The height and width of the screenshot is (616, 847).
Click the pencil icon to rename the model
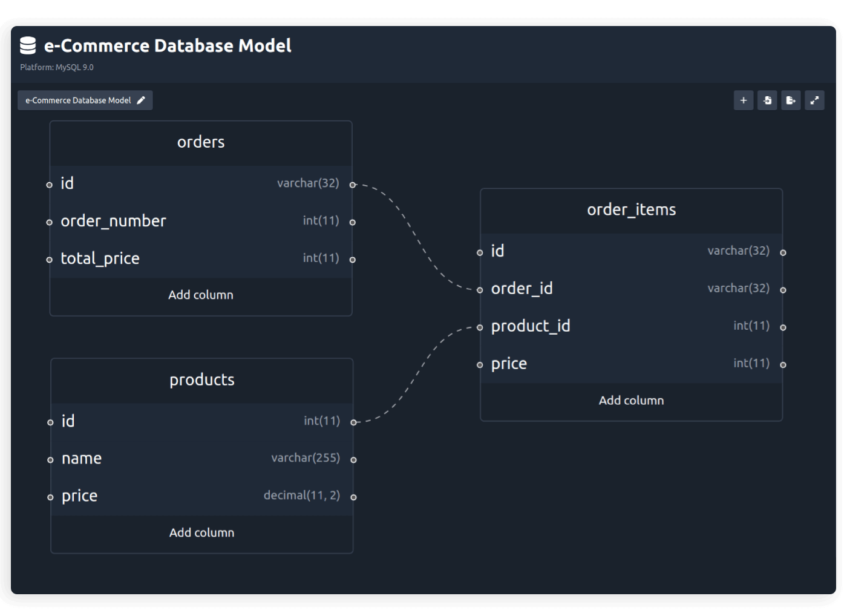(x=141, y=100)
